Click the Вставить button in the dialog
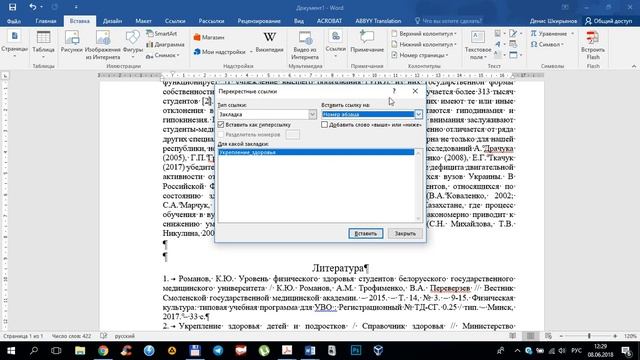Screen dimensions: 640x360 pyautogui.click(x=366, y=233)
